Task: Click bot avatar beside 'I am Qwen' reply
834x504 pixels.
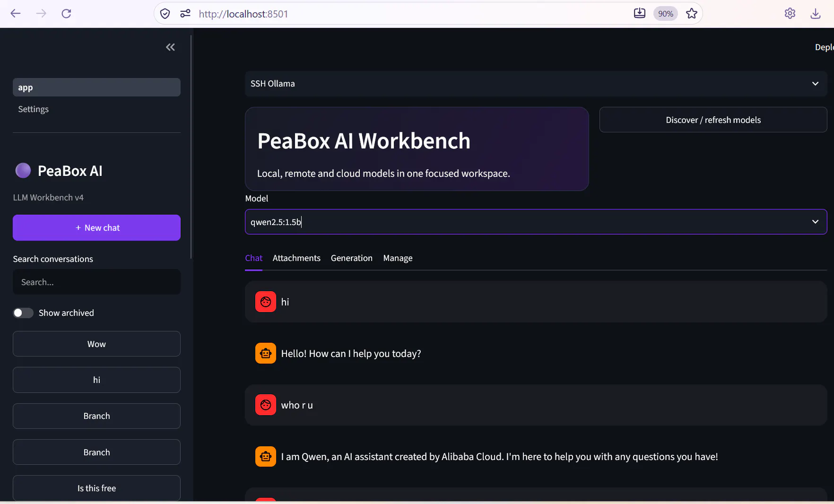Action: click(266, 456)
